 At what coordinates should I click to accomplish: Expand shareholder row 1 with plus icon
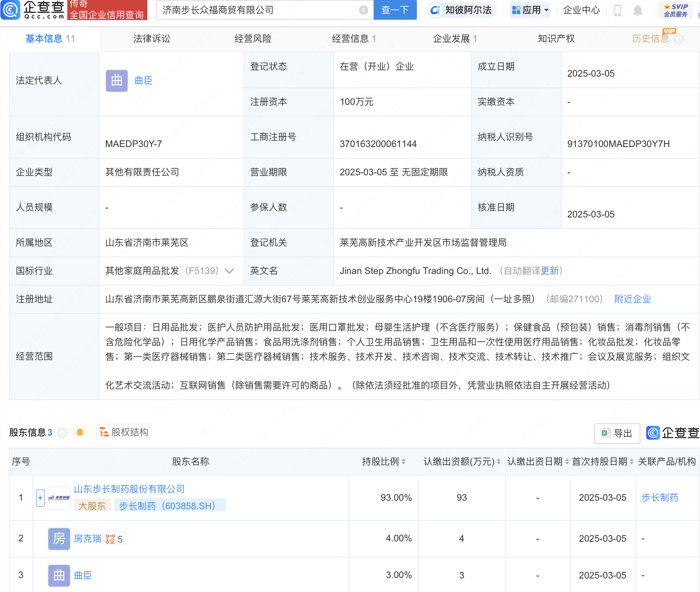(x=40, y=498)
